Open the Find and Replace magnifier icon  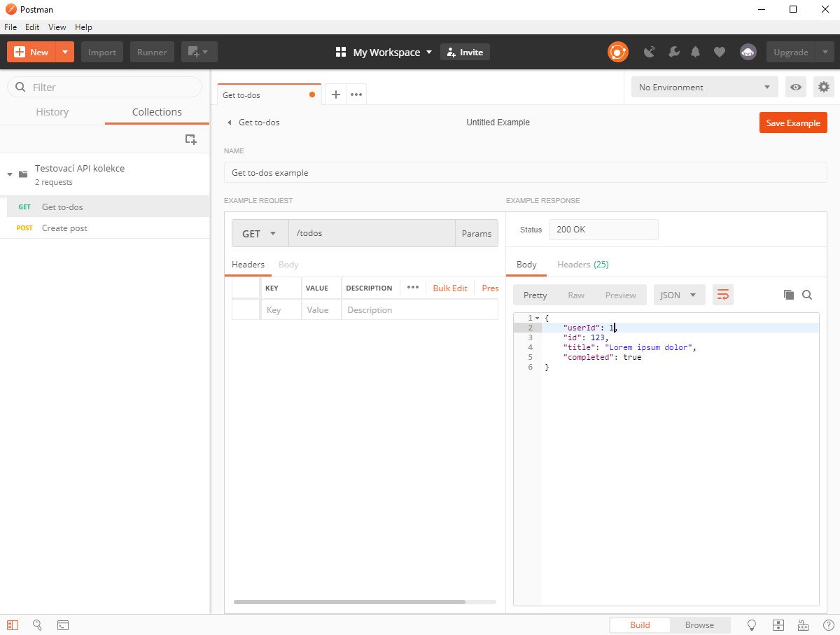tap(38, 624)
